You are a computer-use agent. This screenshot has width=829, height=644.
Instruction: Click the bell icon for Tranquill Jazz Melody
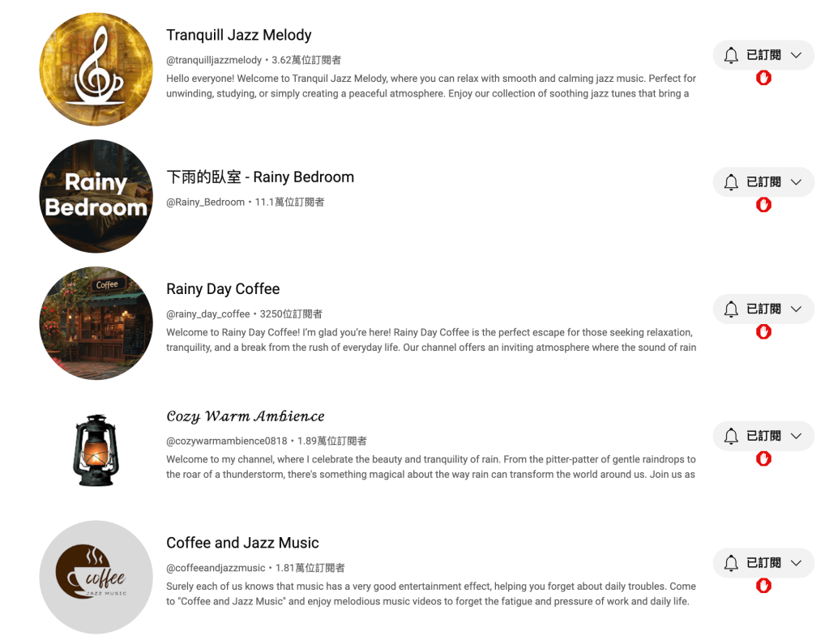731,55
